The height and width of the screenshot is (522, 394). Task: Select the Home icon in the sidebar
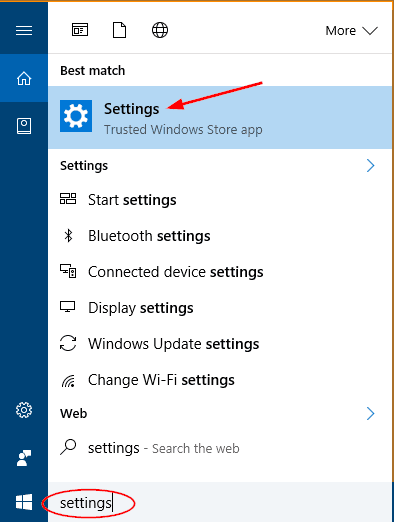tap(24, 79)
